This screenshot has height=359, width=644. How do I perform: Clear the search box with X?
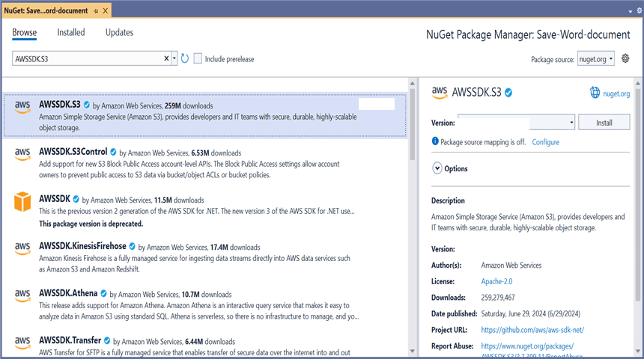[166, 58]
